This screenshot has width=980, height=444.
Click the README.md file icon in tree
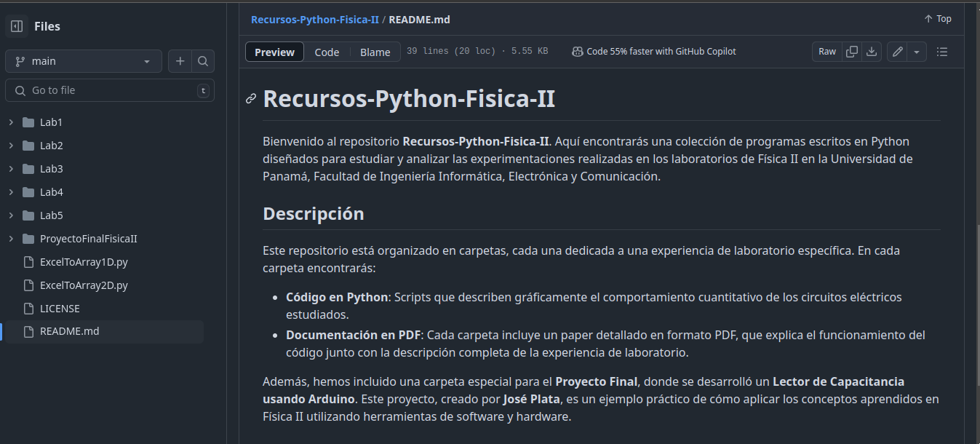(28, 332)
